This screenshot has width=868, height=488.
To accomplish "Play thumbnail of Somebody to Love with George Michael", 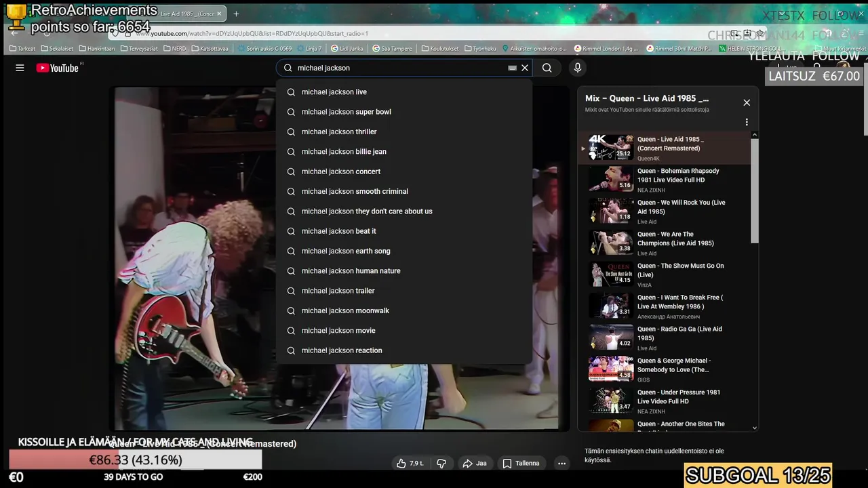I will [611, 369].
